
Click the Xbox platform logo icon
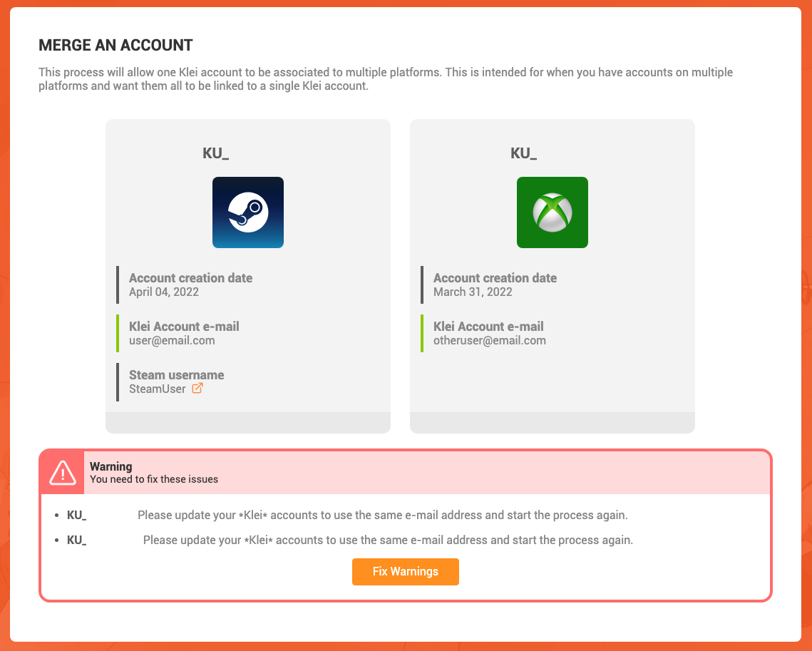point(553,212)
